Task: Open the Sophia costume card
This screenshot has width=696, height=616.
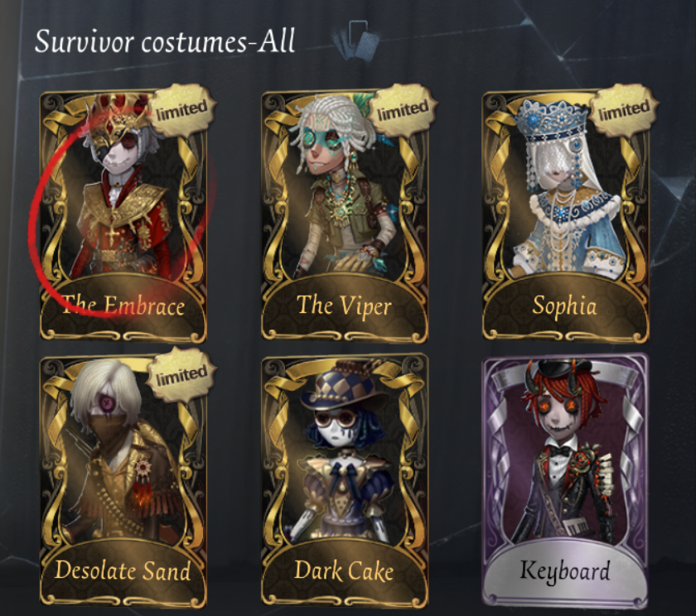Action: pyautogui.click(x=565, y=216)
